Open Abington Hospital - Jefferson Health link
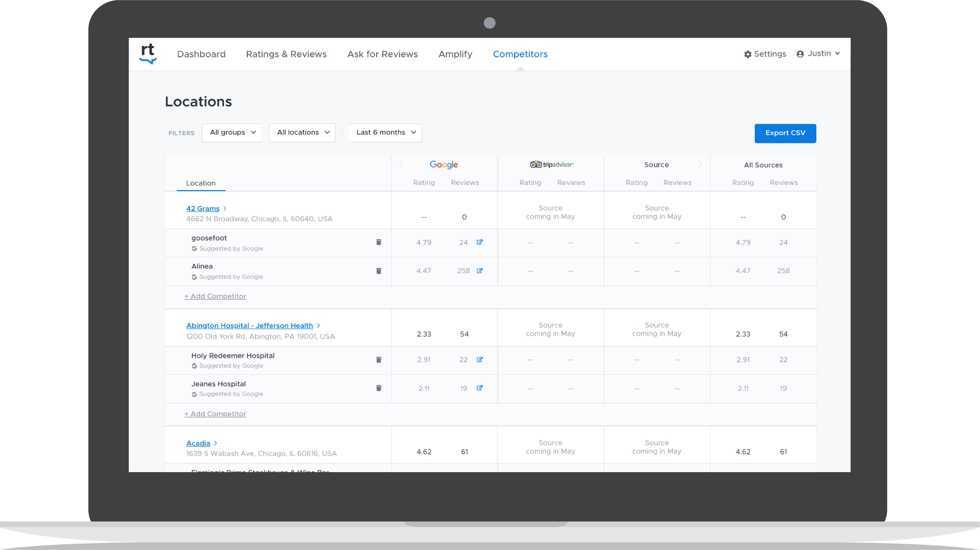Screen dimensions: 980x550 click(250, 326)
